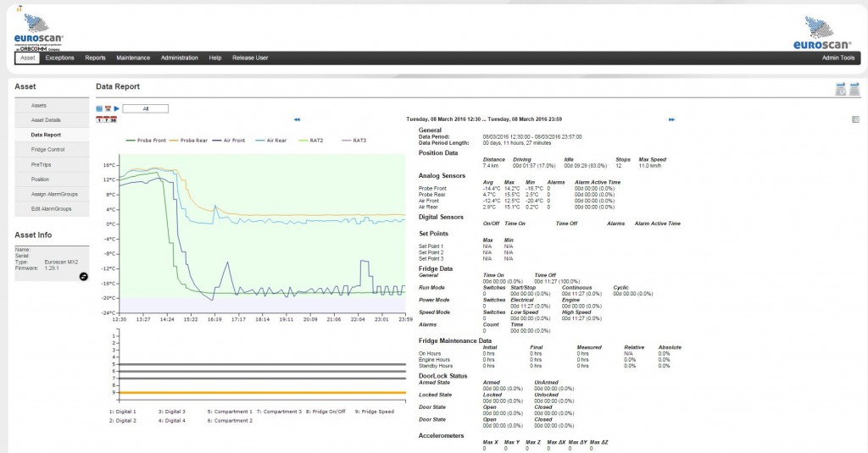Open Position in the sidebar

52,180
